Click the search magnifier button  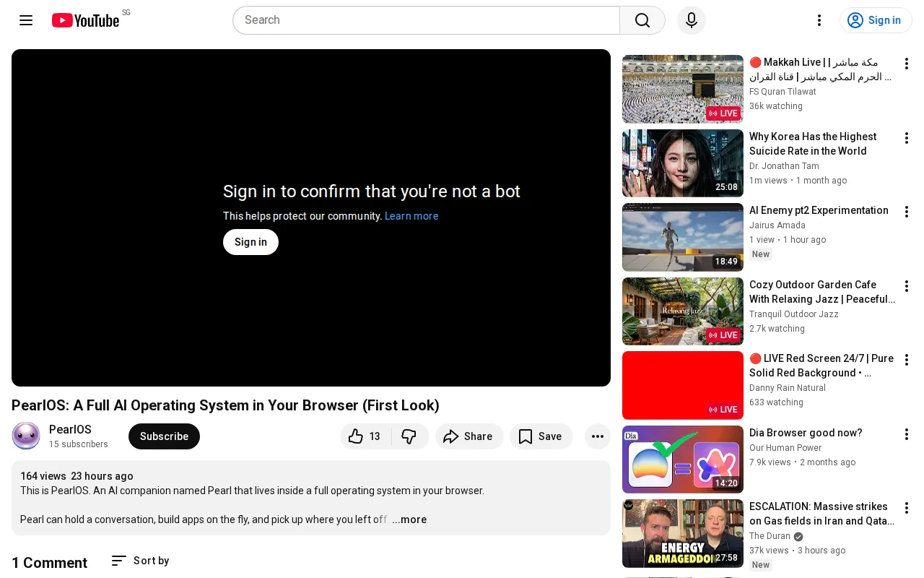(642, 20)
